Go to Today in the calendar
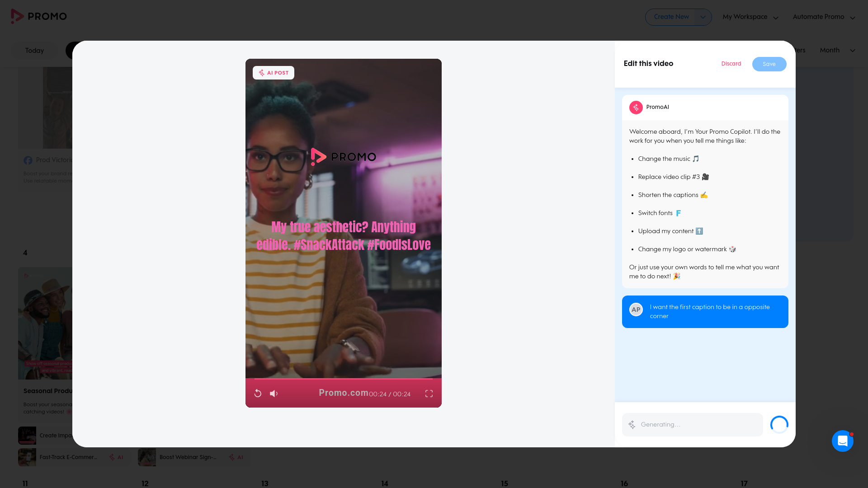Image resolution: width=868 pixels, height=488 pixels. click(x=35, y=51)
